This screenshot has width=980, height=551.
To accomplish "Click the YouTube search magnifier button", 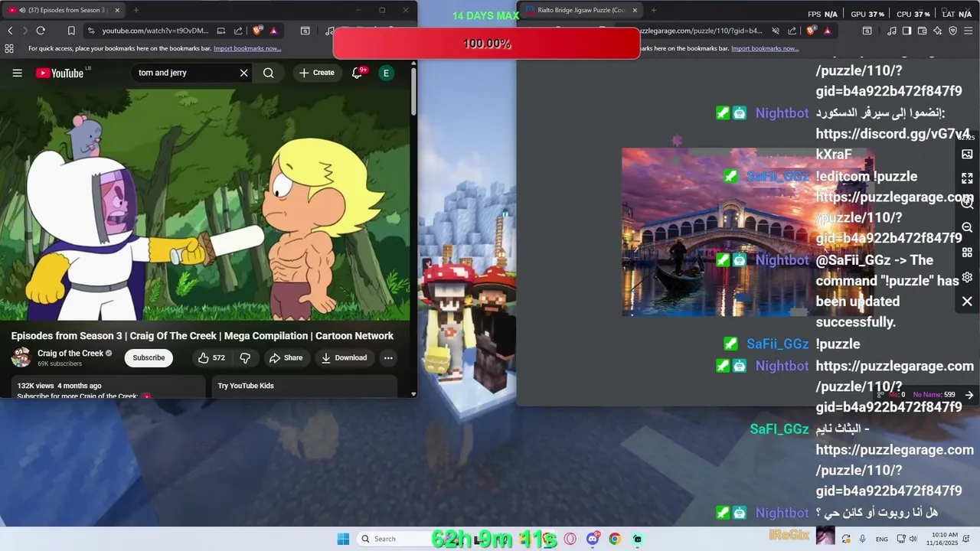I will click(269, 73).
